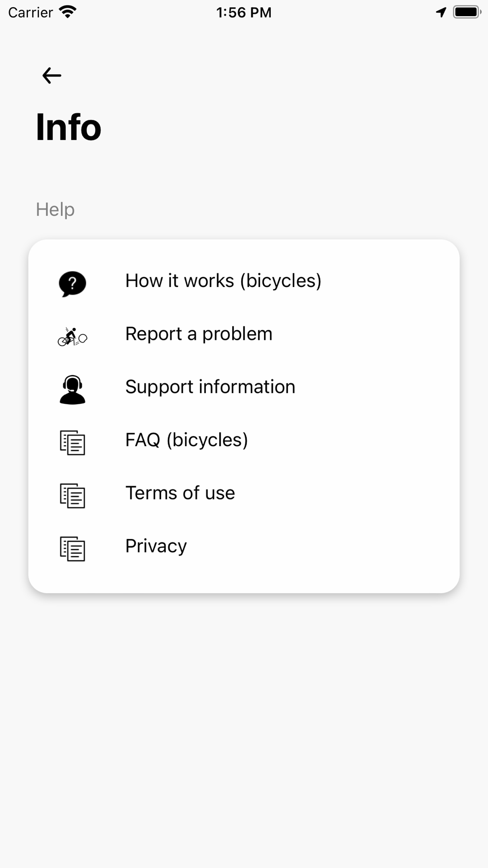Tap the Info page title
488x868 pixels.
coord(68,127)
